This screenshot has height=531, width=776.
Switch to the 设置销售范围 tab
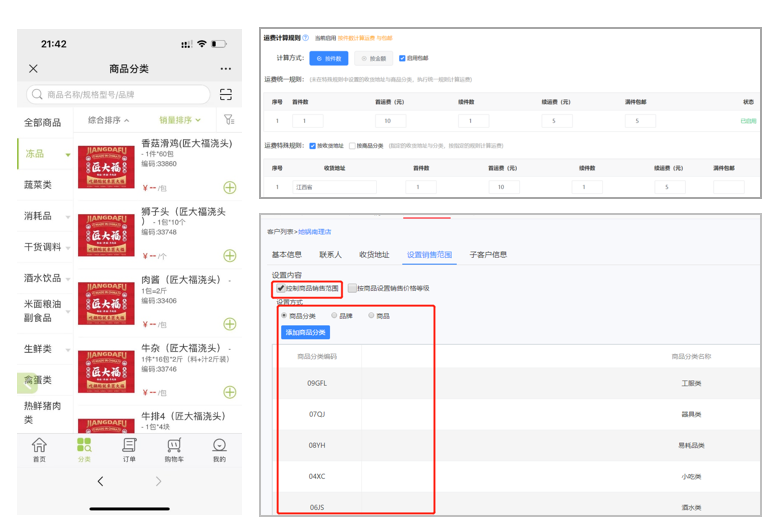tap(429, 254)
